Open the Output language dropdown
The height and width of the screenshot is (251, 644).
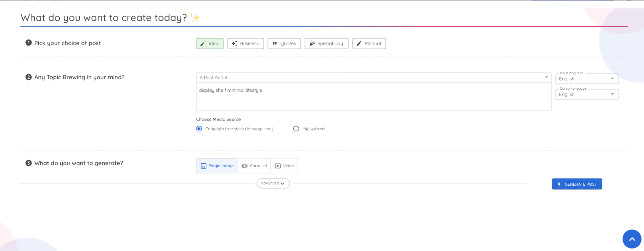pos(587,94)
